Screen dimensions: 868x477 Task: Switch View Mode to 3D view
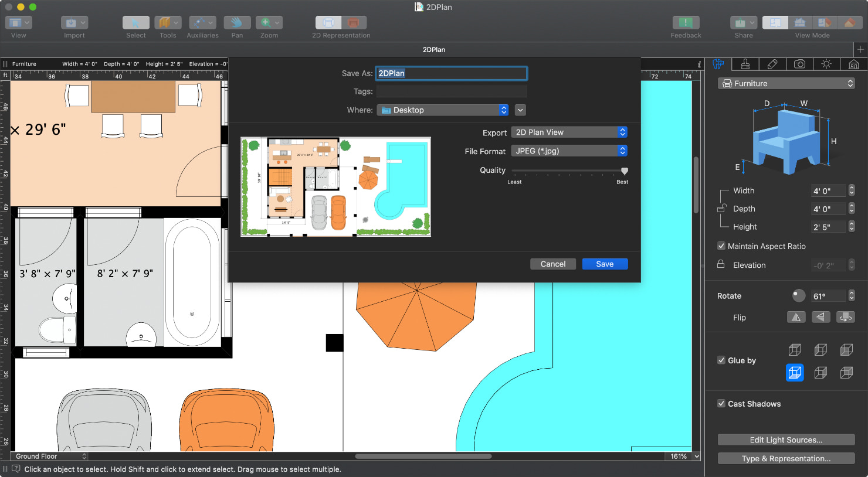[x=799, y=22]
